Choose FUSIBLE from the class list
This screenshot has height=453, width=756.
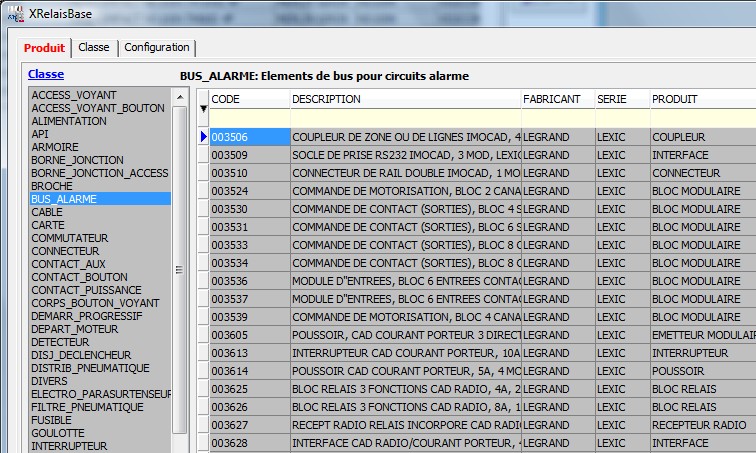(52, 420)
